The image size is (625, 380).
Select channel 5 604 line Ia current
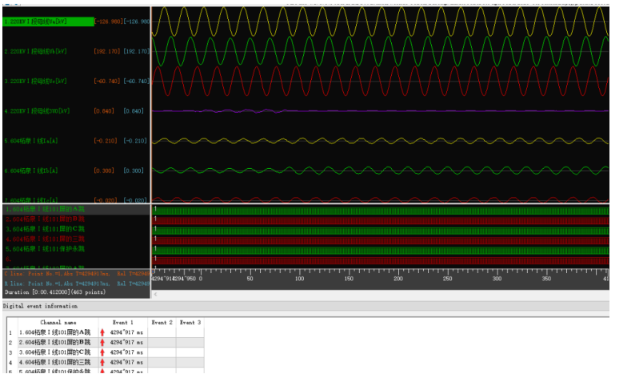(31, 141)
